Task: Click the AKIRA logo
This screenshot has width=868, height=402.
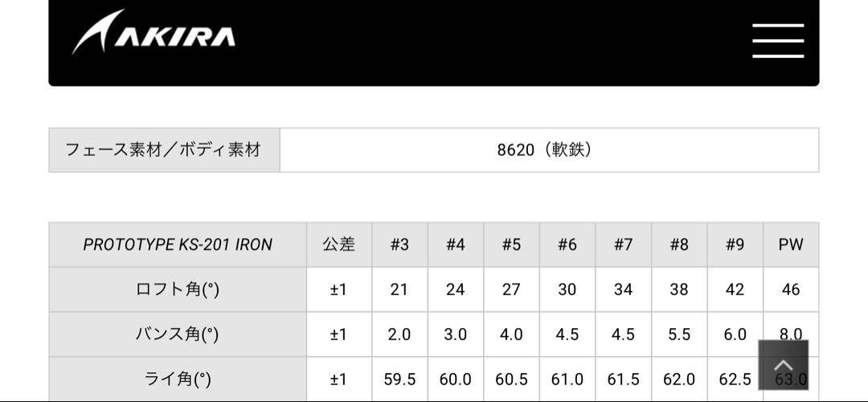Action: 154,32
